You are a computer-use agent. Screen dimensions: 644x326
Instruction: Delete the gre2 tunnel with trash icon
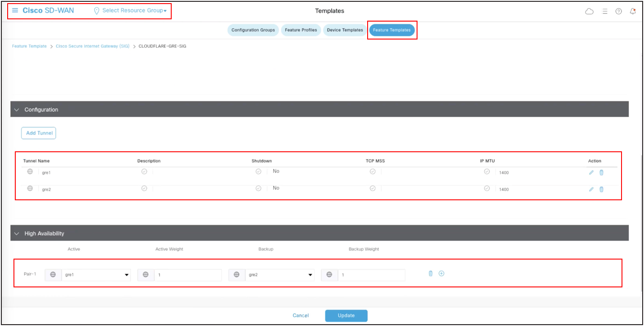pyautogui.click(x=601, y=189)
